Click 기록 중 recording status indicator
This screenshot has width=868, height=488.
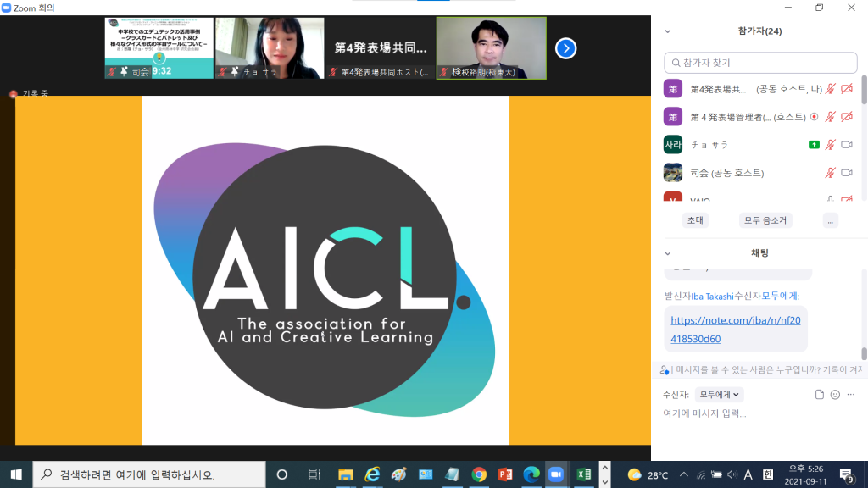point(30,93)
